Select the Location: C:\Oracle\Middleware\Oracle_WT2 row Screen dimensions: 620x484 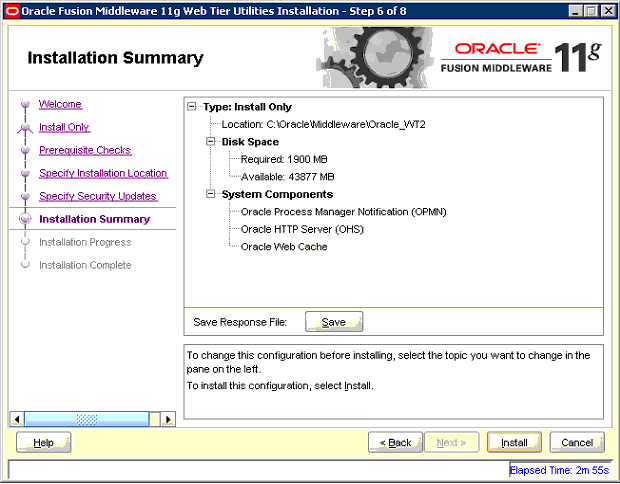[x=323, y=125]
